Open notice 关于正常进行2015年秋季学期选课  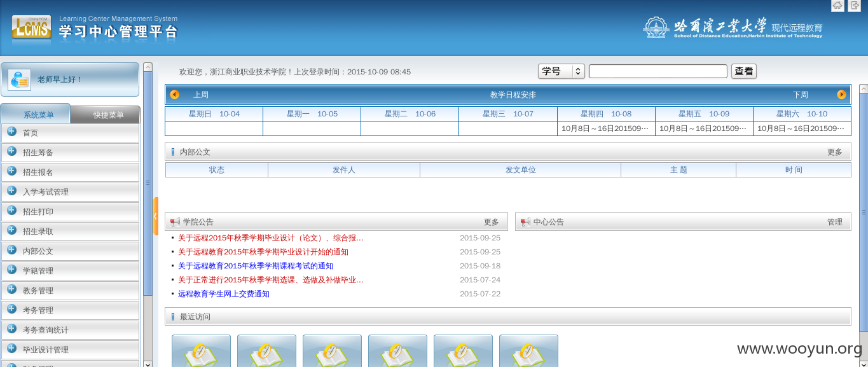click(x=271, y=280)
